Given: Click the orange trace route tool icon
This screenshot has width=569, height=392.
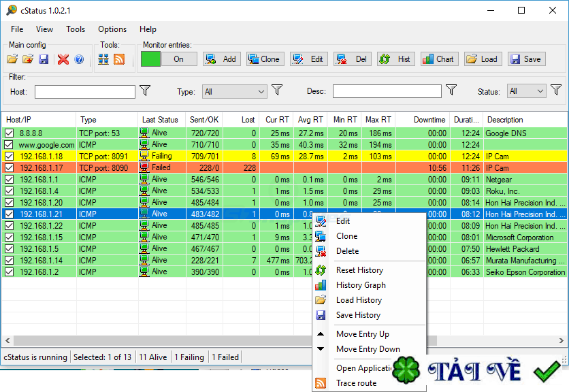Looking at the screenshot, I should (x=119, y=59).
